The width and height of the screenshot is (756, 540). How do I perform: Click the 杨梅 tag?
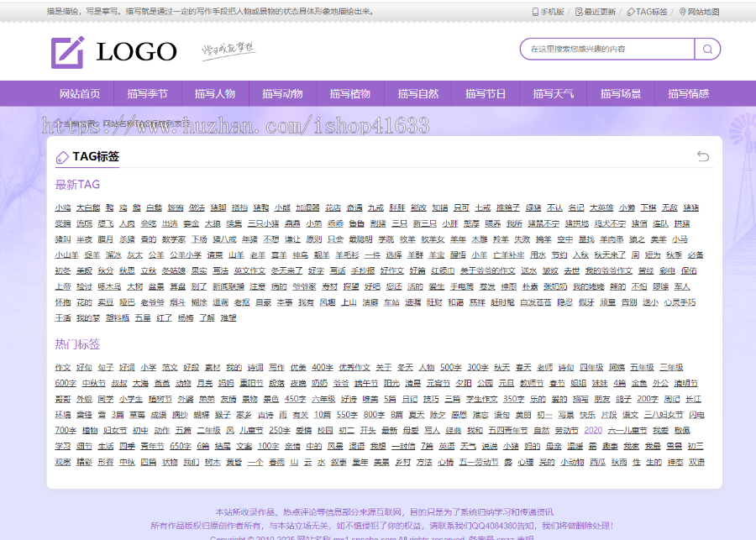[x=186, y=318]
